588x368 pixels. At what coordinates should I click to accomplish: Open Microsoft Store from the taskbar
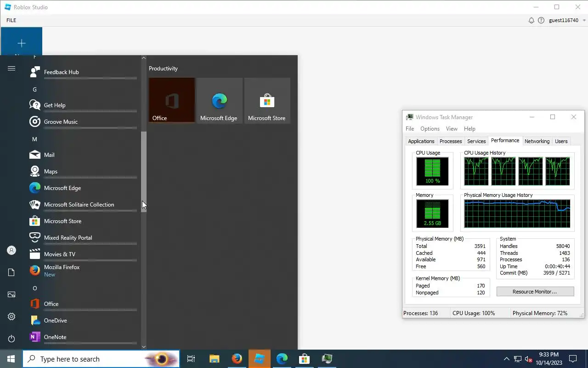click(x=304, y=359)
